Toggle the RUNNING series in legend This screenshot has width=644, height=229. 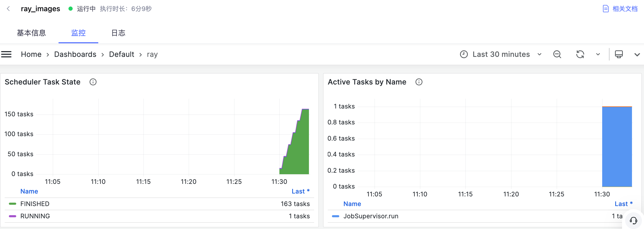tap(35, 216)
